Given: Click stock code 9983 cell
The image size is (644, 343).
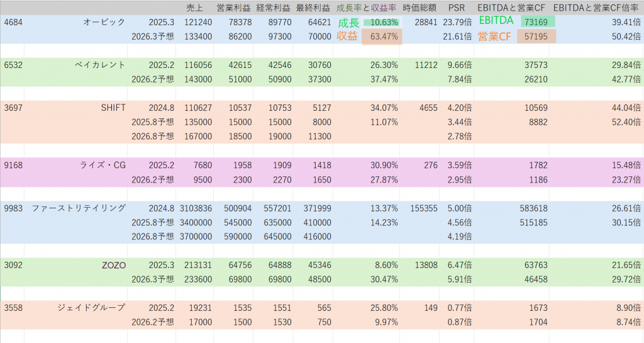Looking at the screenshot, I should (13, 208).
